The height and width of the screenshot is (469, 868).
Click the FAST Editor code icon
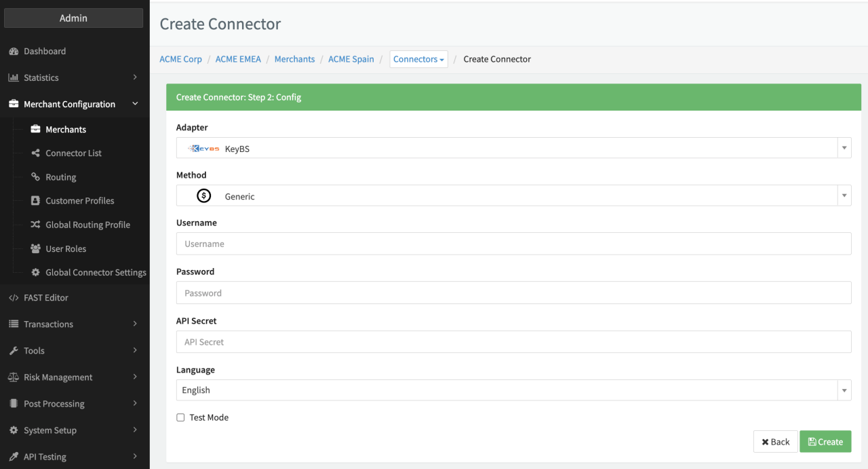click(x=14, y=298)
